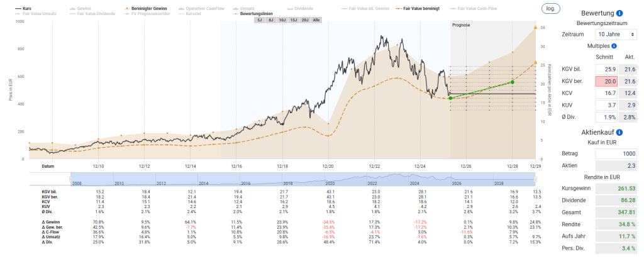
Task: Switch to the 20J time range
Action: (x=304, y=20)
